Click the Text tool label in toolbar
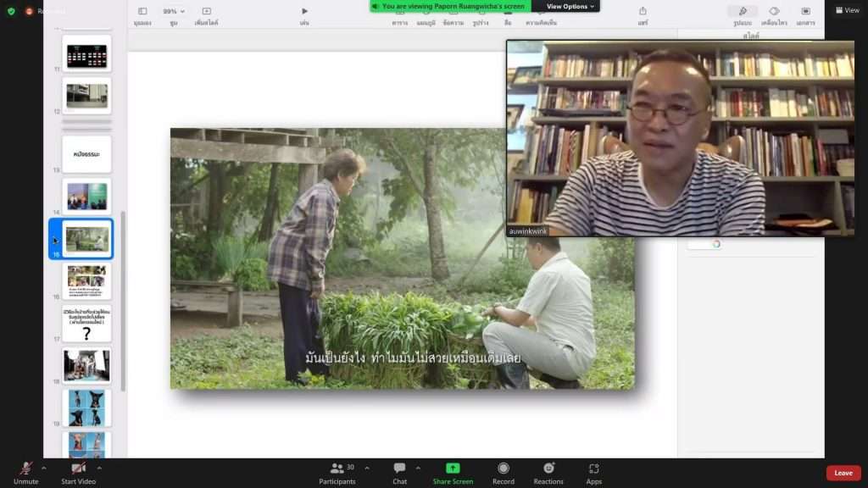The width and height of the screenshot is (868, 488). pyautogui.click(x=453, y=23)
